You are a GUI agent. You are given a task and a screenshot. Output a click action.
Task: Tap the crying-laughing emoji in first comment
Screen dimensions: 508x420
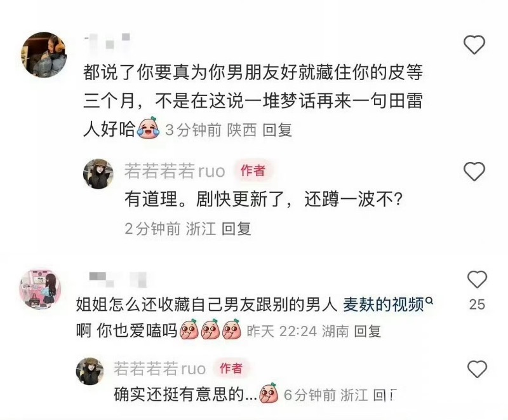coord(149,128)
